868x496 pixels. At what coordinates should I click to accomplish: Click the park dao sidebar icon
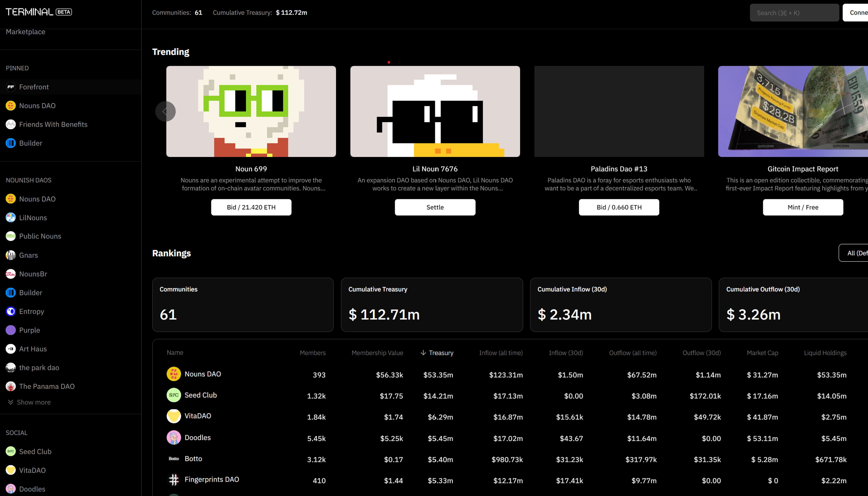(11, 368)
